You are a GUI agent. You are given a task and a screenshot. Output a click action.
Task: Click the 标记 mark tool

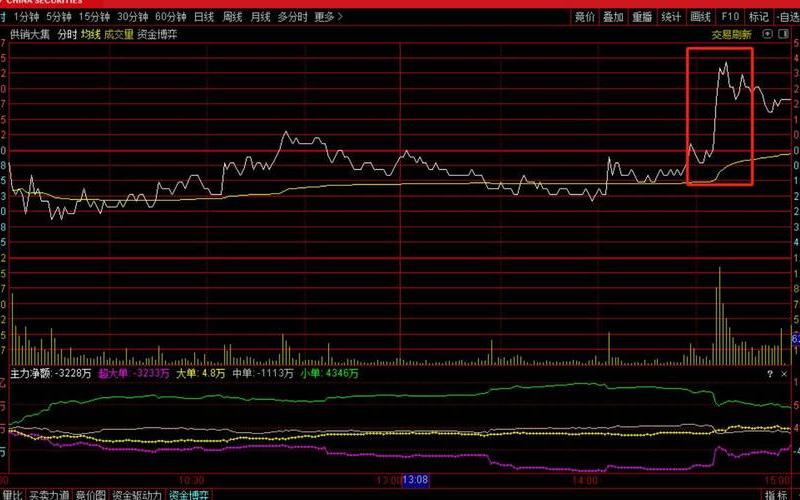759,17
